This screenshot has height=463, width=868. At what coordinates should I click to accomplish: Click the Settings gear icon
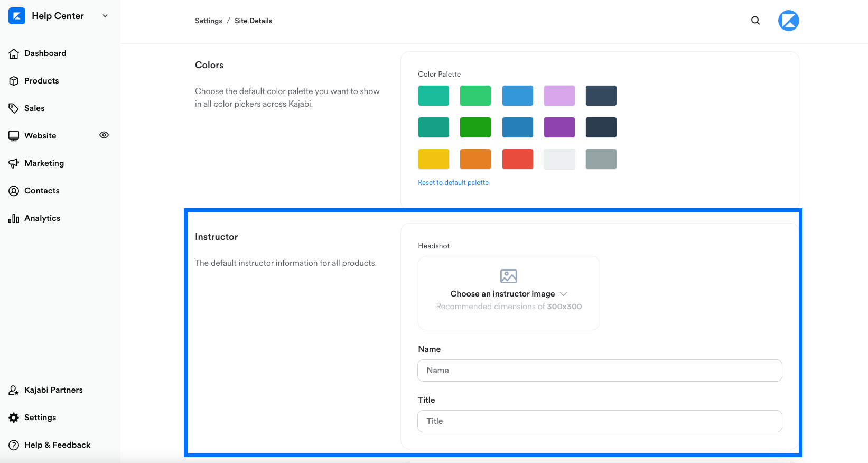[14, 418]
